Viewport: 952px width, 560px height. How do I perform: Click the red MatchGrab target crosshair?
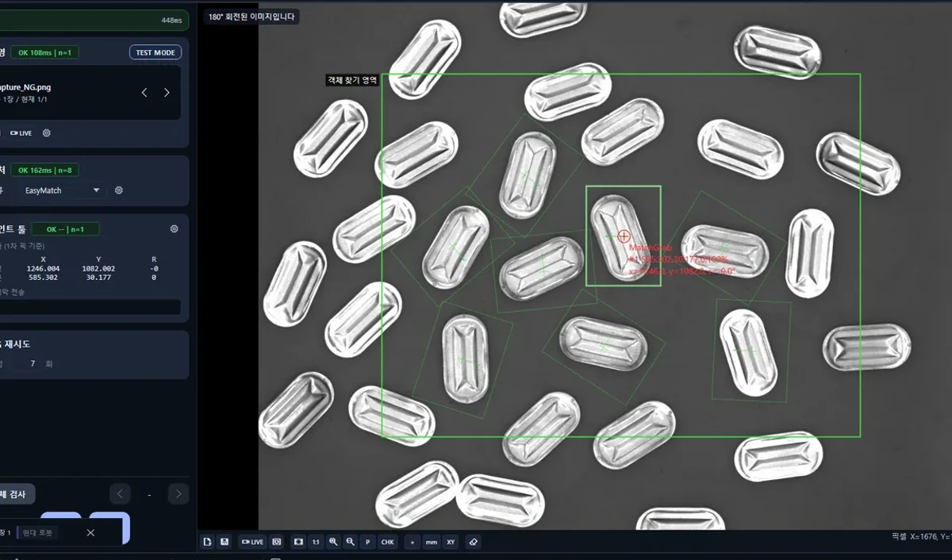point(624,236)
